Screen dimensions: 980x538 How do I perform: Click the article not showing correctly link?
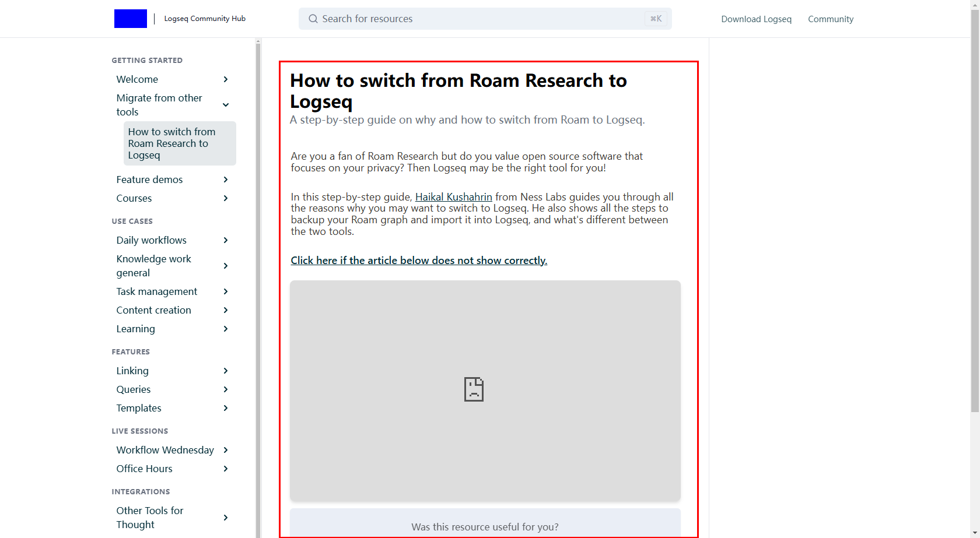pos(418,261)
